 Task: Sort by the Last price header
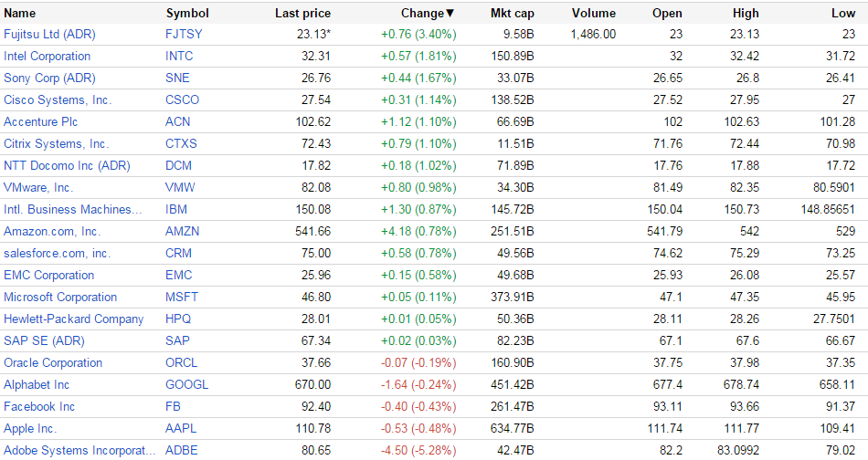click(x=302, y=13)
